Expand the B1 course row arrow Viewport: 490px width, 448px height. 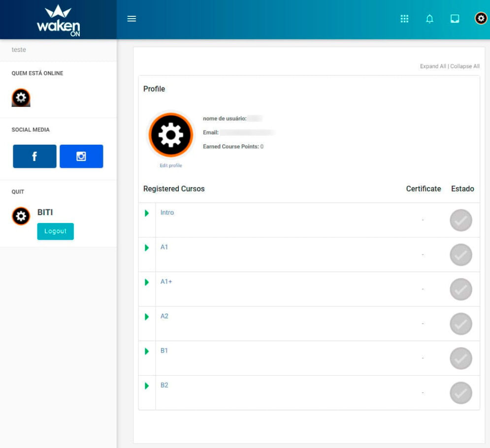[147, 351]
